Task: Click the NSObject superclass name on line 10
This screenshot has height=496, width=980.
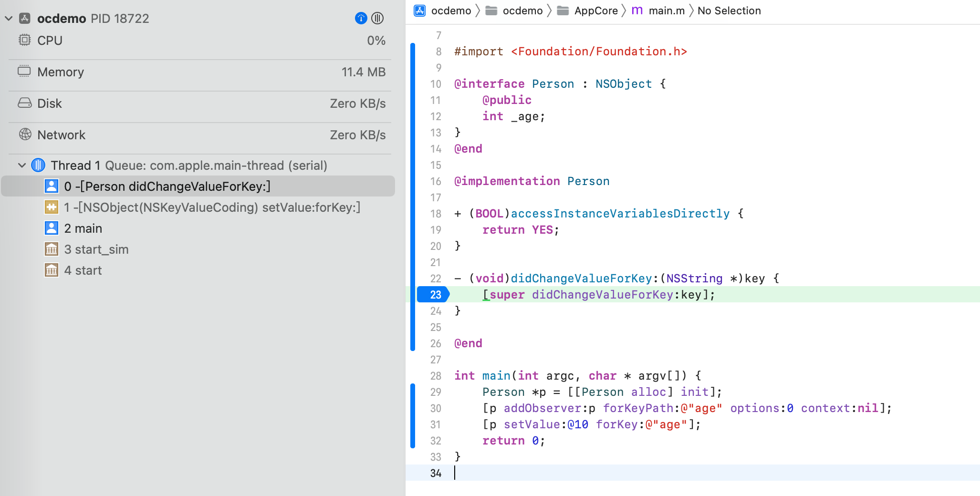Action: [x=624, y=84]
